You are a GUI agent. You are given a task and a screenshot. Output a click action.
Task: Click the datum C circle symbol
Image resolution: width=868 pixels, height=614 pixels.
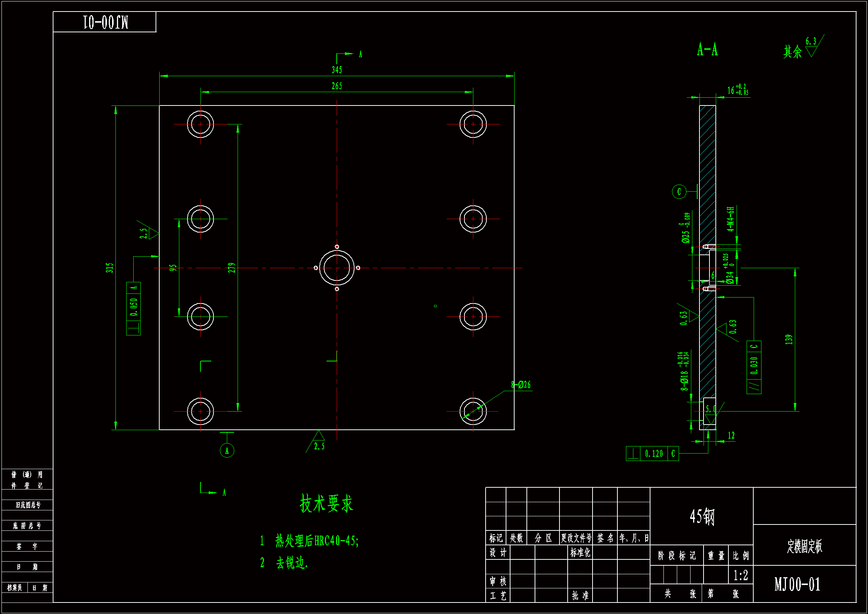click(679, 192)
